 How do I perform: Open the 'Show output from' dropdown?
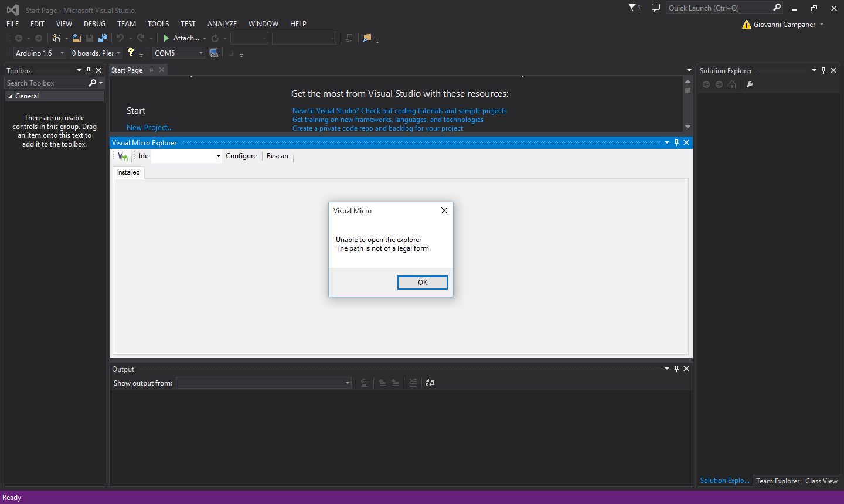(264, 383)
